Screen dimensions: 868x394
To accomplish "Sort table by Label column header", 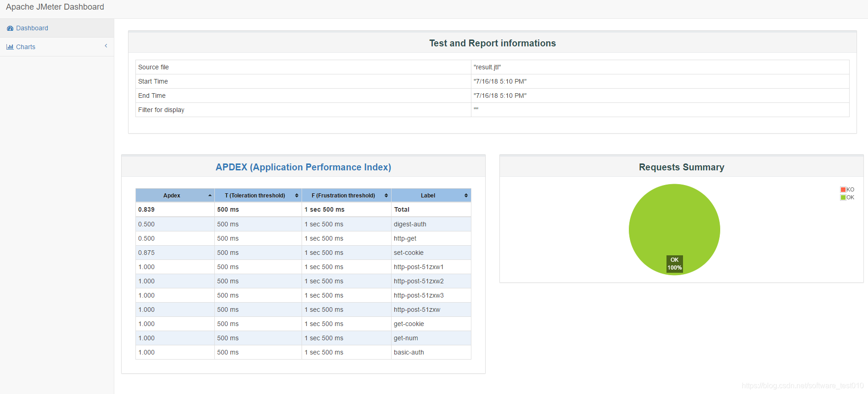I will pyautogui.click(x=431, y=195).
